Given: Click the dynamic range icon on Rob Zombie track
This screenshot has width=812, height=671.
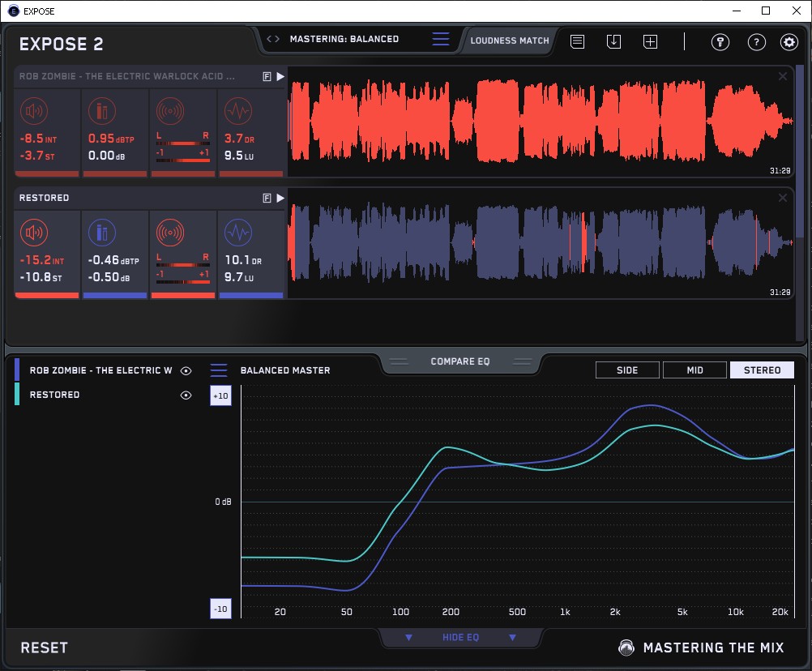Looking at the screenshot, I should [x=237, y=112].
